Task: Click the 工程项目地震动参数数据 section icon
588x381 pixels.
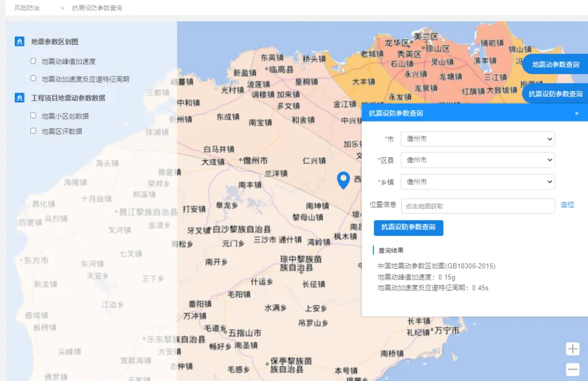Action: 20,98
